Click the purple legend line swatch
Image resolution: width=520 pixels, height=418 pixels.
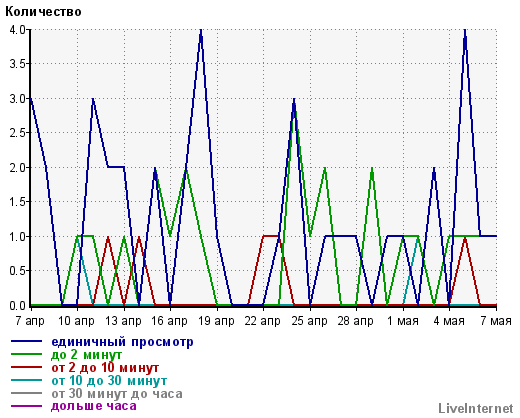pos(27,406)
